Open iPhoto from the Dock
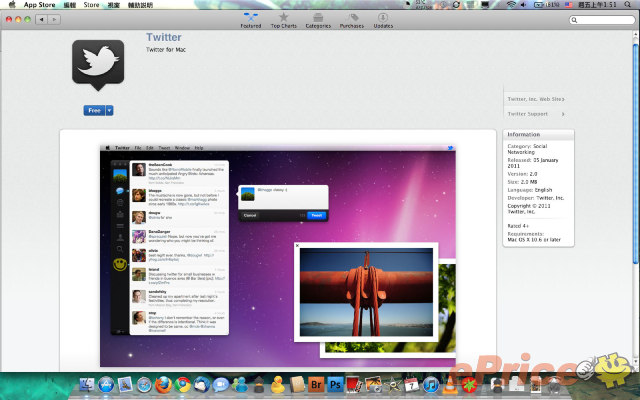 pyautogui.click(x=373, y=384)
